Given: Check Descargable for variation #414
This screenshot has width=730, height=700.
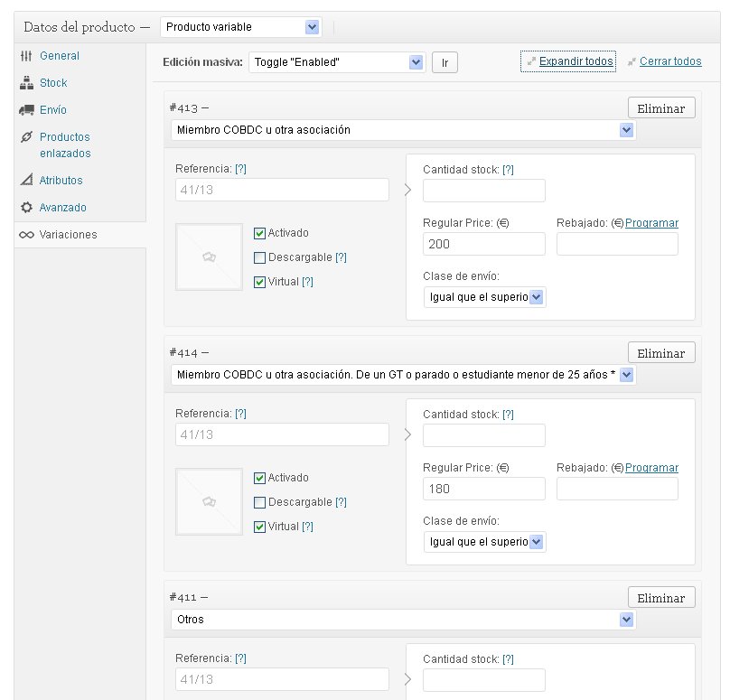Looking at the screenshot, I should click(259, 503).
